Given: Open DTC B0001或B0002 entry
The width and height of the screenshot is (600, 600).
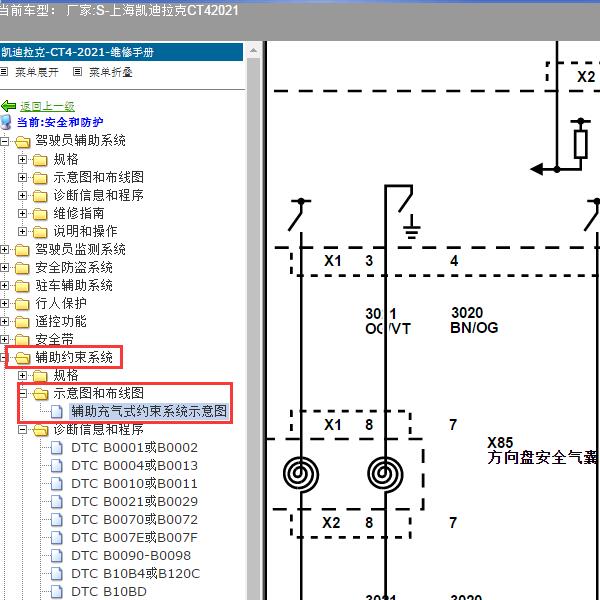Looking at the screenshot, I should 134,447.
